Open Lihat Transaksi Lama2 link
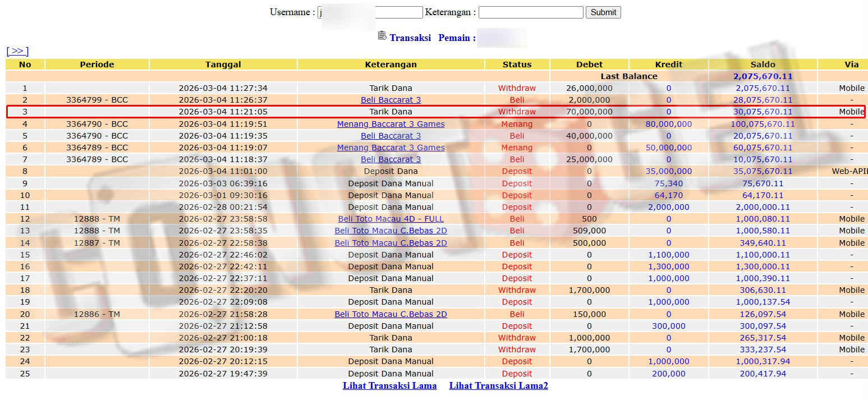Screen dimensions: 868x400 tap(498, 385)
